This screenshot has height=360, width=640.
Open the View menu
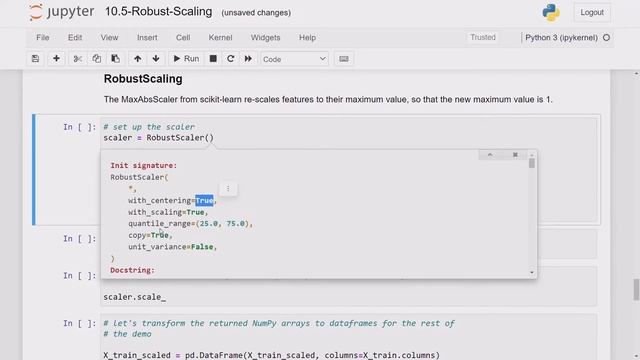pyautogui.click(x=109, y=38)
